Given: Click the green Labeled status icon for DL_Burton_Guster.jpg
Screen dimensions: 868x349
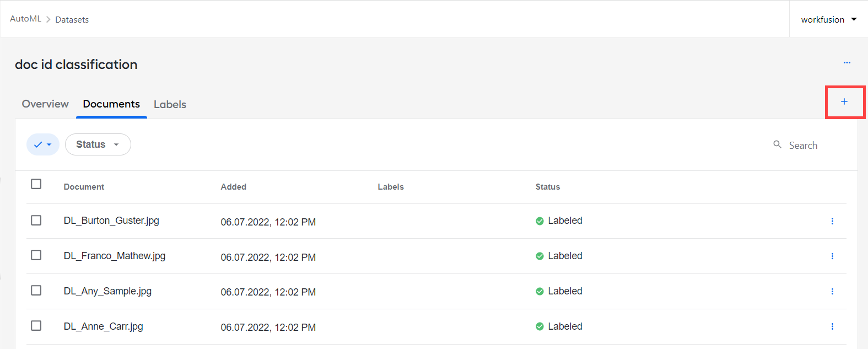Looking at the screenshot, I should (x=540, y=221).
